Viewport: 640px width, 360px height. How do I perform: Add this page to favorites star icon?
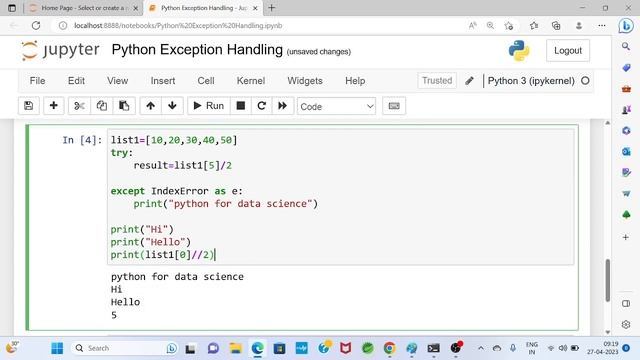pos(509,26)
